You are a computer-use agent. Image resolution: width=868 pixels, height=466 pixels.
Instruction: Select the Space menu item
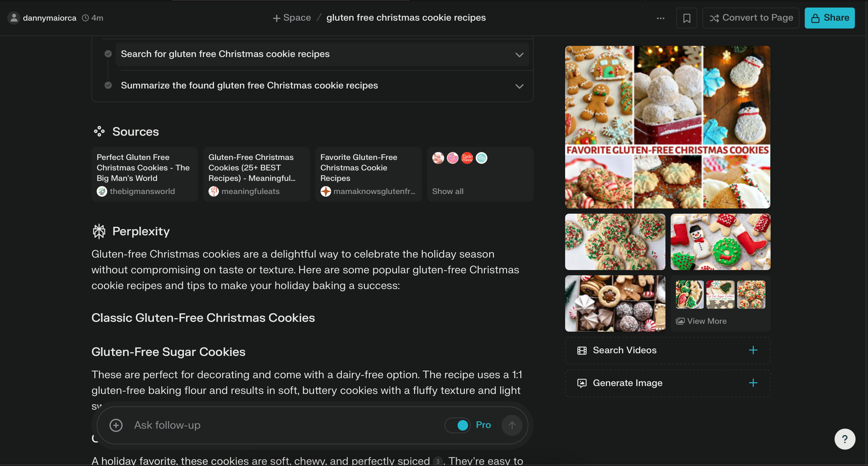pos(292,18)
